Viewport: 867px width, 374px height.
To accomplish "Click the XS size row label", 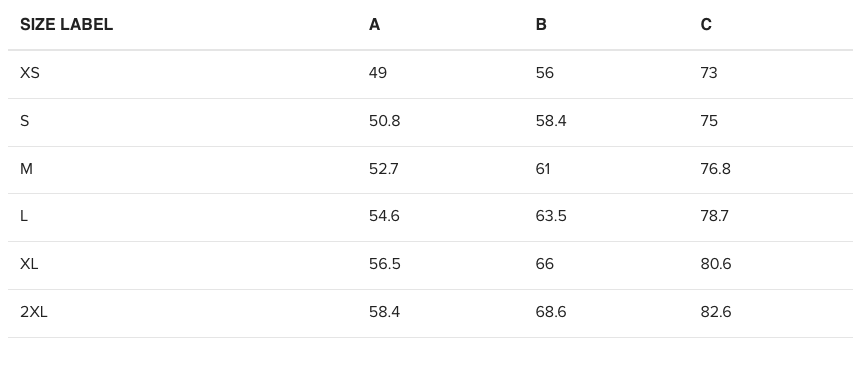I will tap(30, 73).
